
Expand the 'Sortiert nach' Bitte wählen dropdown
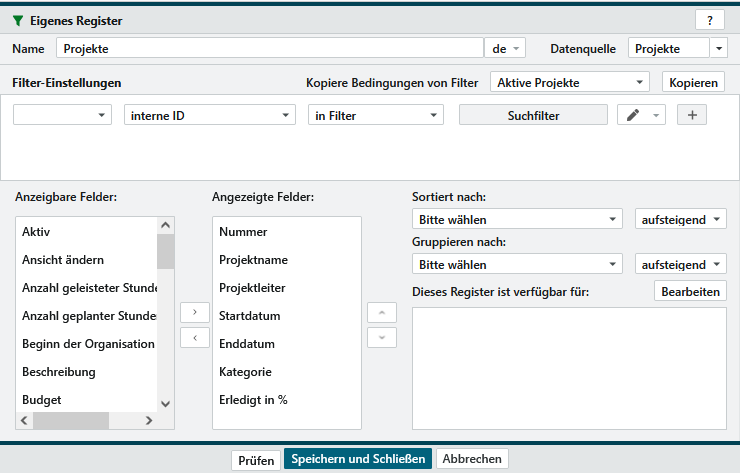pyautogui.click(x=518, y=220)
